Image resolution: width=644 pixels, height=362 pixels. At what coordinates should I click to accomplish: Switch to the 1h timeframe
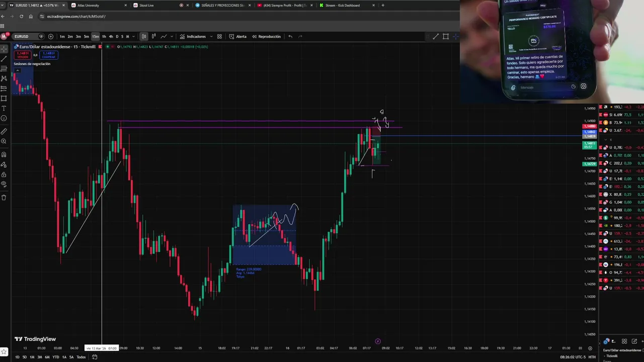click(104, 36)
